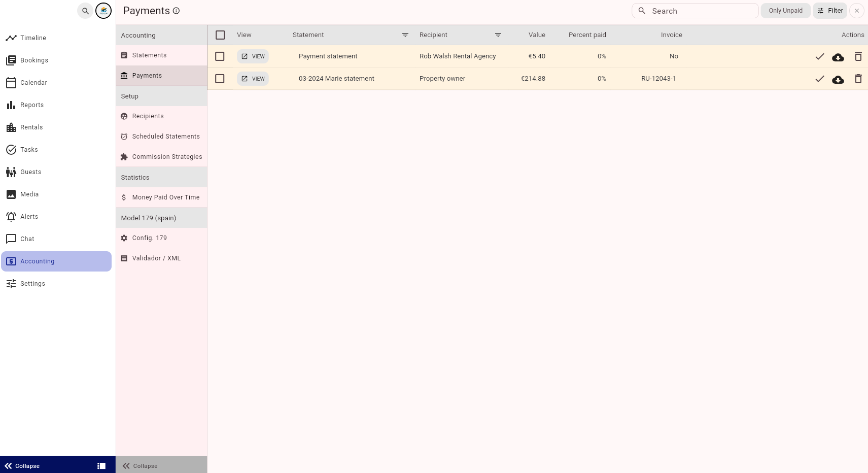Open Rentals section
The image size is (868, 473).
coord(56,127)
